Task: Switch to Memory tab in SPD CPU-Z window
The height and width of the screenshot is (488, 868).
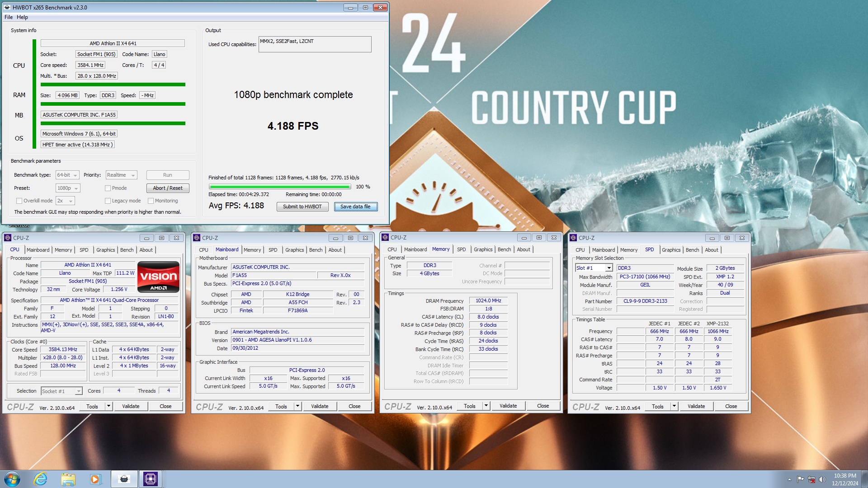Action: tap(629, 250)
